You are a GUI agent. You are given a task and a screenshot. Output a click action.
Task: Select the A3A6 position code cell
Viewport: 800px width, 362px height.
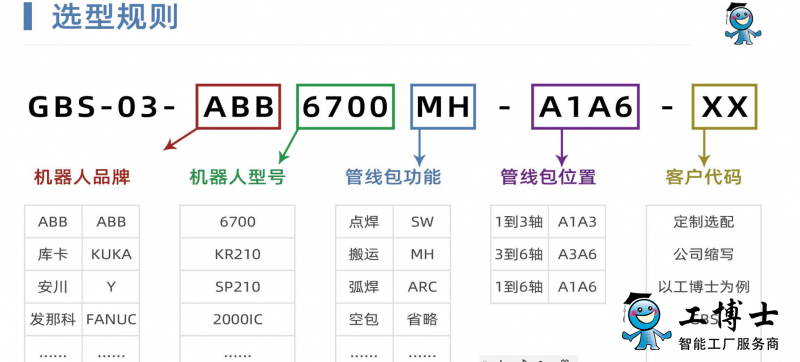[577, 254]
